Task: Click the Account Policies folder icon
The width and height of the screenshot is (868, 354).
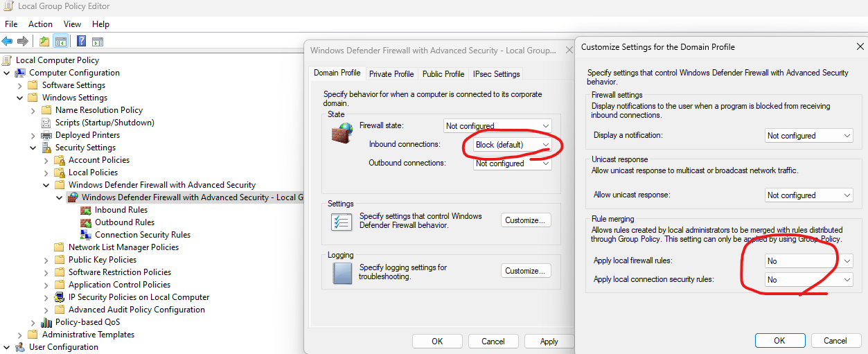Action: tap(60, 160)
